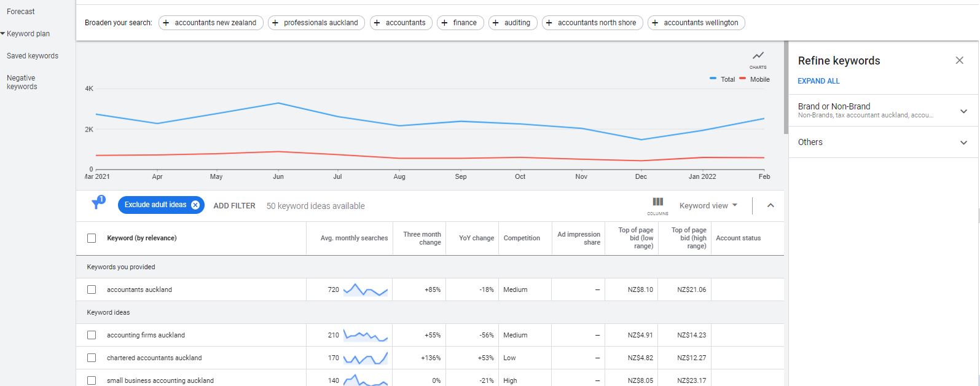Screen dimensions: 980x386
Task: Click the filter funnel icon
Action: point(97,204)
